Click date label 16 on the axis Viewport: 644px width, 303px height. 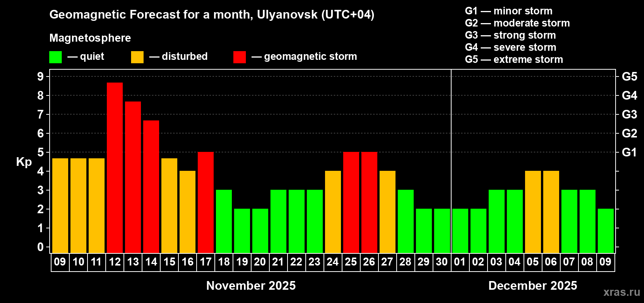pos(188,262)
